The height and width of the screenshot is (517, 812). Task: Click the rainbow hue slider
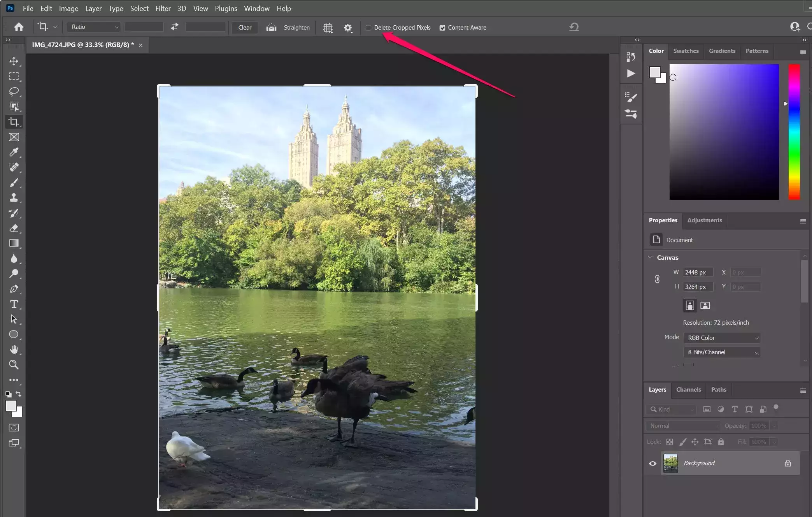point(794,132)
